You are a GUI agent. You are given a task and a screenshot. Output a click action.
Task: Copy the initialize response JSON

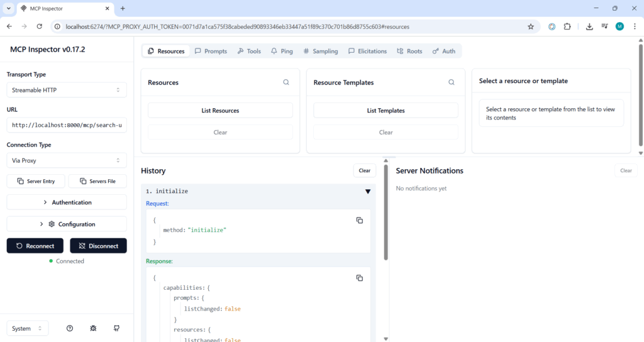360,278
